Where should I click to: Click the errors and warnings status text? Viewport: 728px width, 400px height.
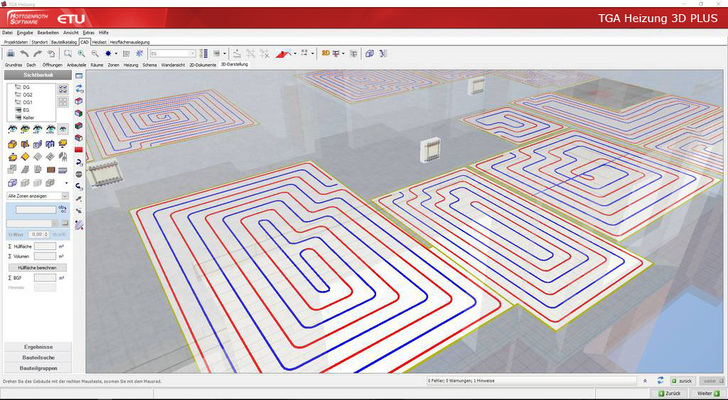pyautogui.click(x=461, y=381)
